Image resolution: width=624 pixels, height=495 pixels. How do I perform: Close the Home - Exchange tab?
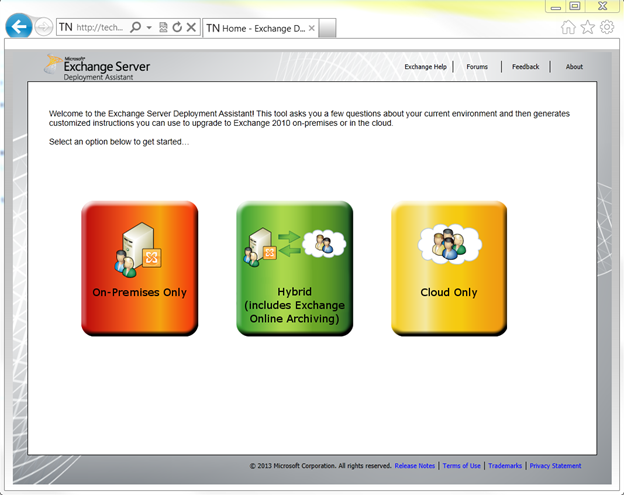[312, 28]
